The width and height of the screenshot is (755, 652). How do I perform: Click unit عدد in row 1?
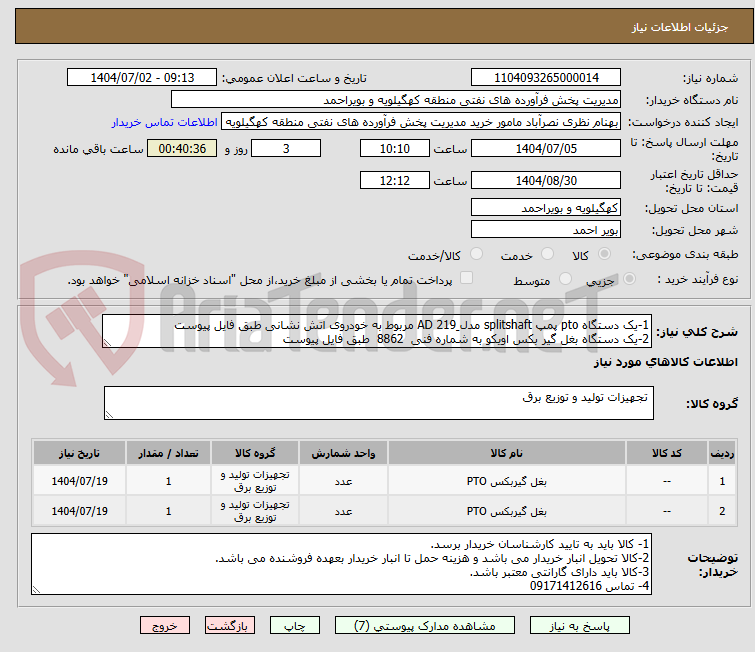(x=343, y=481)
